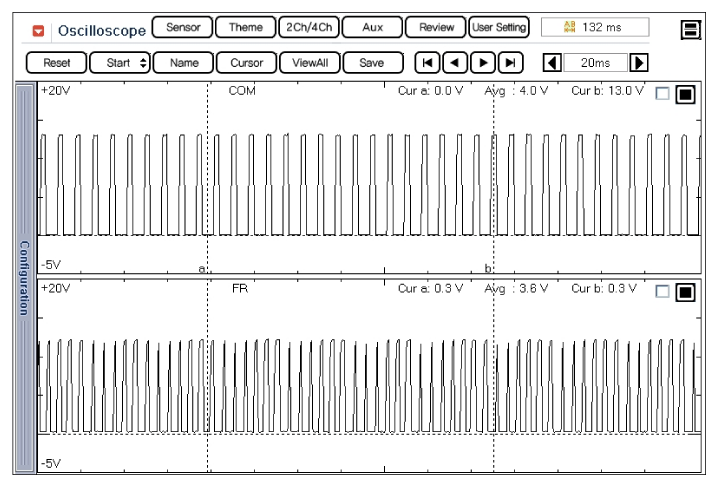Click the top-right window layout icon

689,30
